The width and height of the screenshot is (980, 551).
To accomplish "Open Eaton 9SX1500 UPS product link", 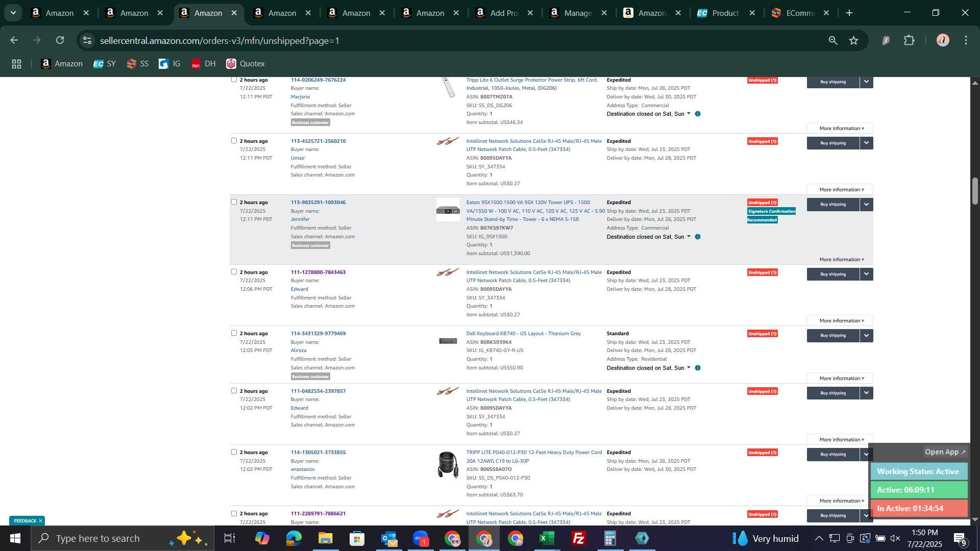I will (535, 211).
